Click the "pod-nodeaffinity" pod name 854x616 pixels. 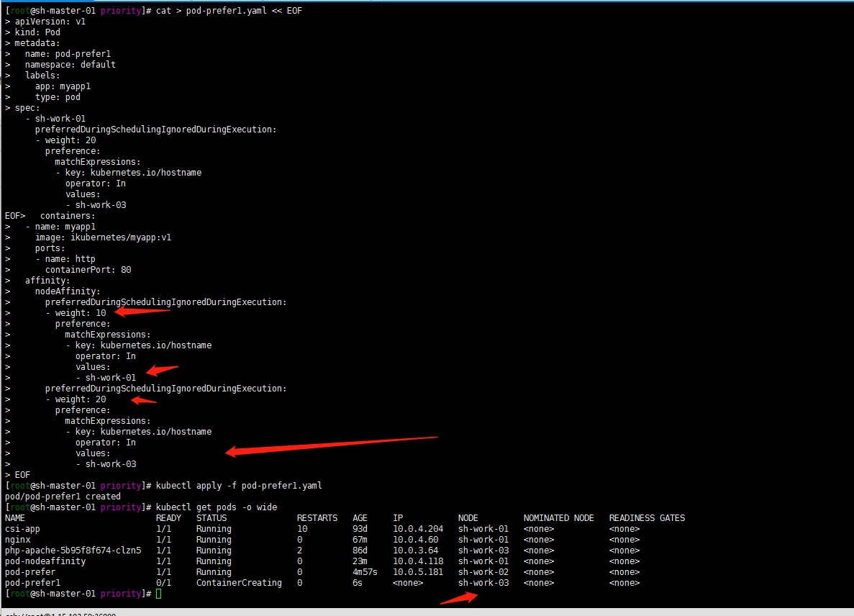(45, 561)
